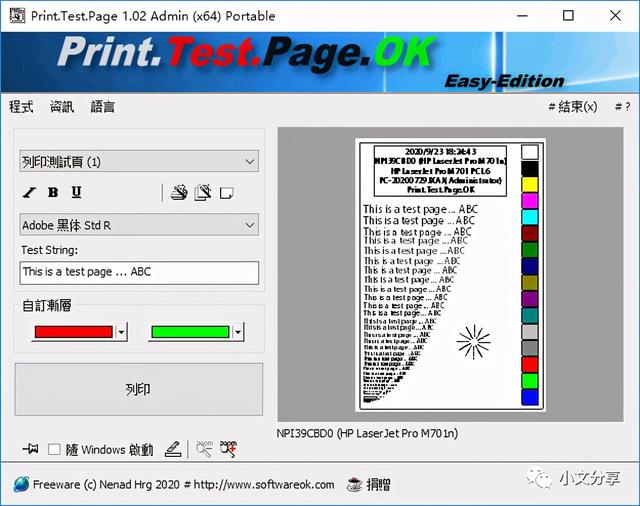Close the Print.Test.Page window
The height and width of the screenshot is (506, 640).
click(x=615, y=16)
